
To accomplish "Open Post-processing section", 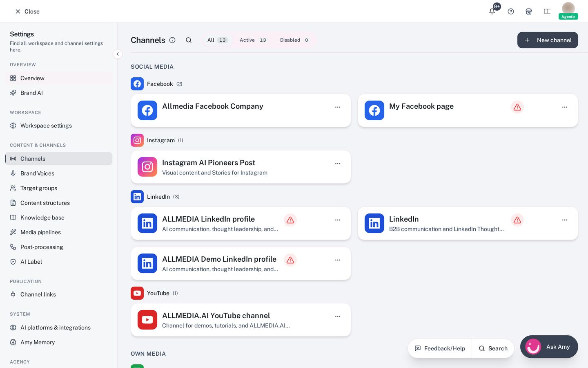I will pyautogui.click(x=59, y=247).
